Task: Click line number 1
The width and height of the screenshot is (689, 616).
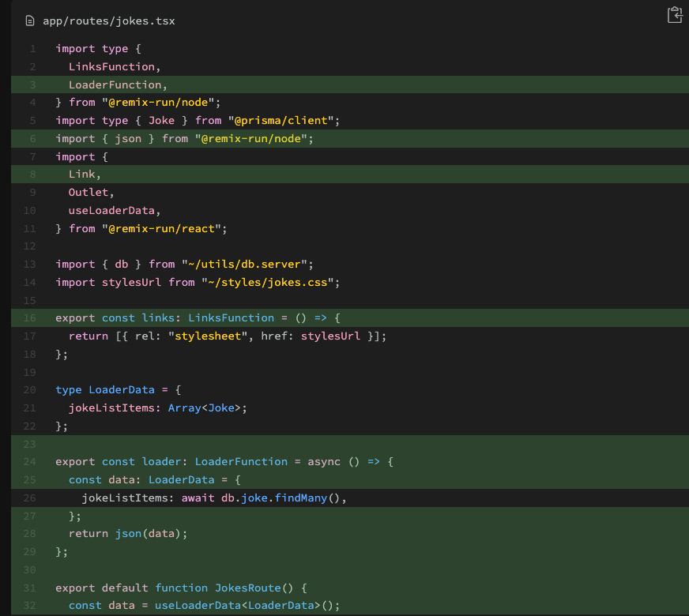Action: coord(32,48)
